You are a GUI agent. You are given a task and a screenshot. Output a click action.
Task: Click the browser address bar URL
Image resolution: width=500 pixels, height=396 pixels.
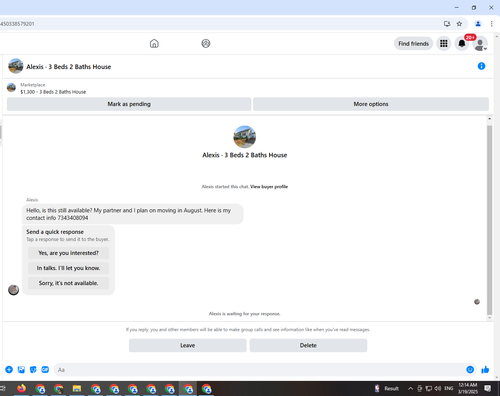coord(17,24)
